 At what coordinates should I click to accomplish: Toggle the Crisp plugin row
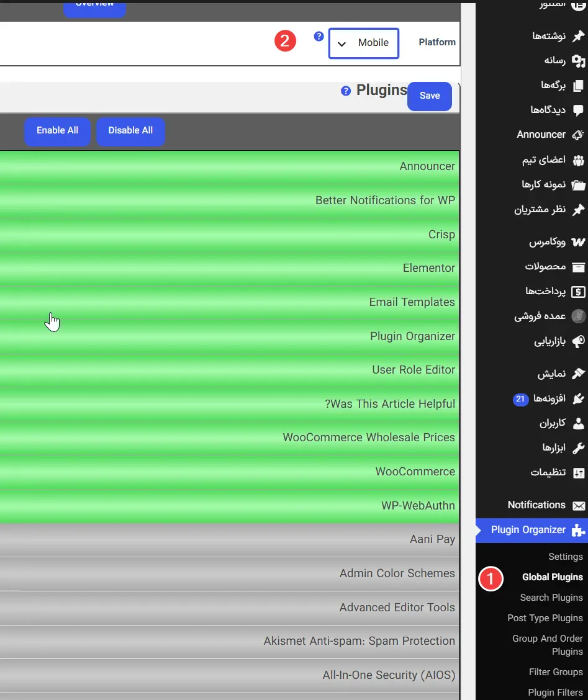[229, 235]
